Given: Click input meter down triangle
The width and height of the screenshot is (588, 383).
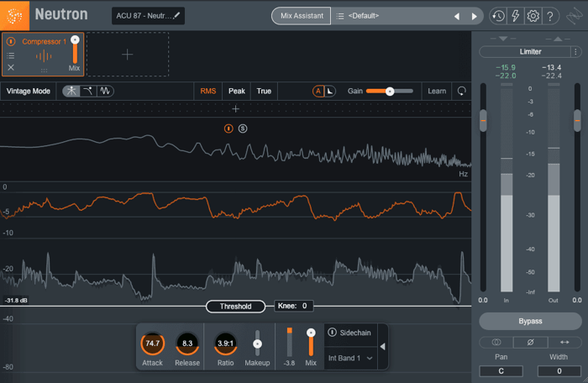Looking at the screenshot, I should (503, 39).
